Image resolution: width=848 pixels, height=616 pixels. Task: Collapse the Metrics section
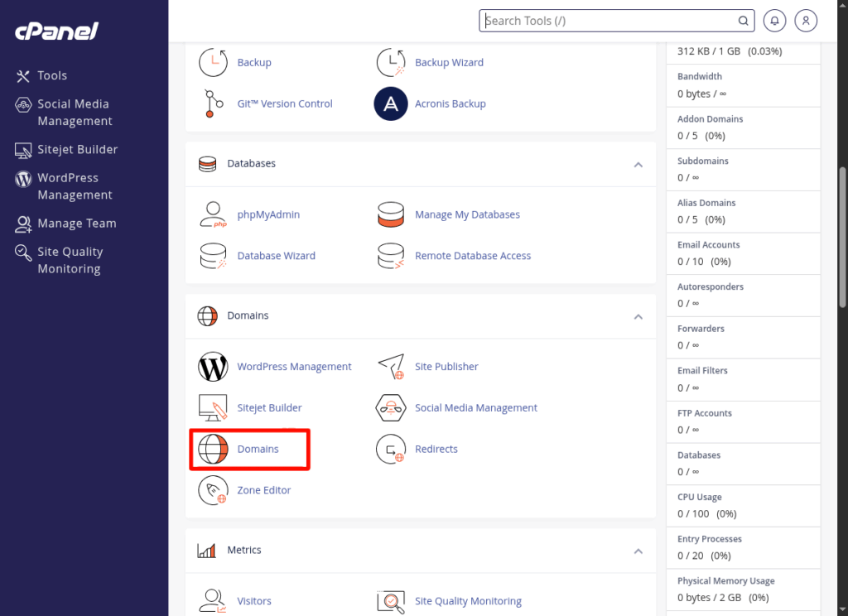coord(638,551)
